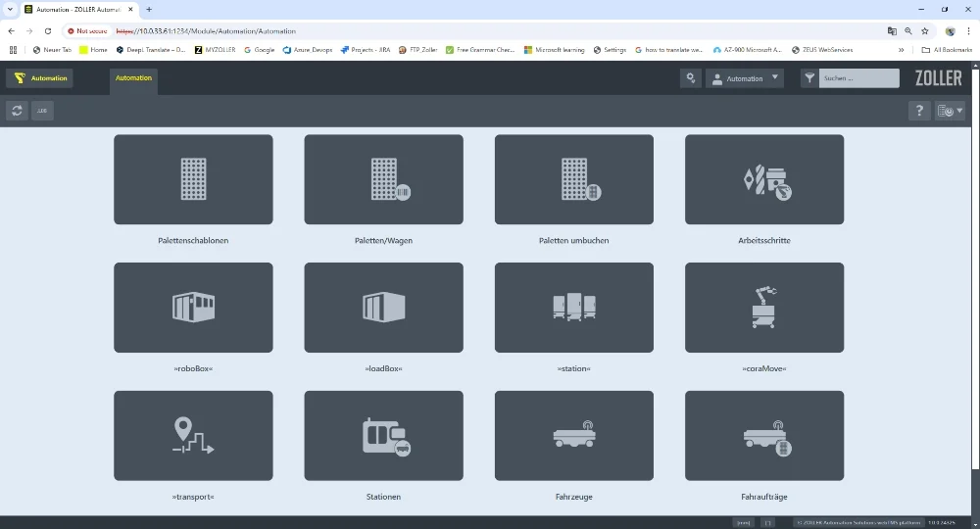Screen dimensions: 980x529
Task: Switch to the highlighted Automation tab
Action: click(133, 78)
